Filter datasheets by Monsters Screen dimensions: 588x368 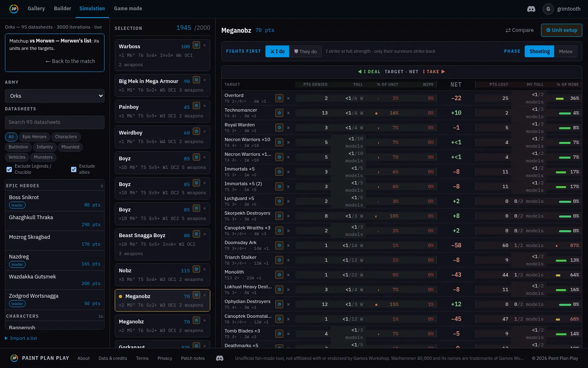tap(43, 157)
